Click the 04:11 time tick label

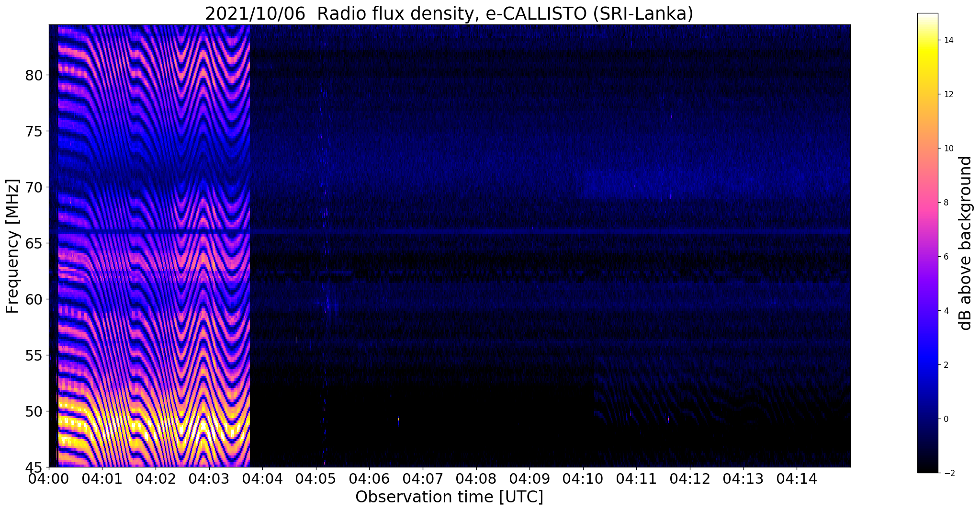pyautogui.click(x=636, y=478)
